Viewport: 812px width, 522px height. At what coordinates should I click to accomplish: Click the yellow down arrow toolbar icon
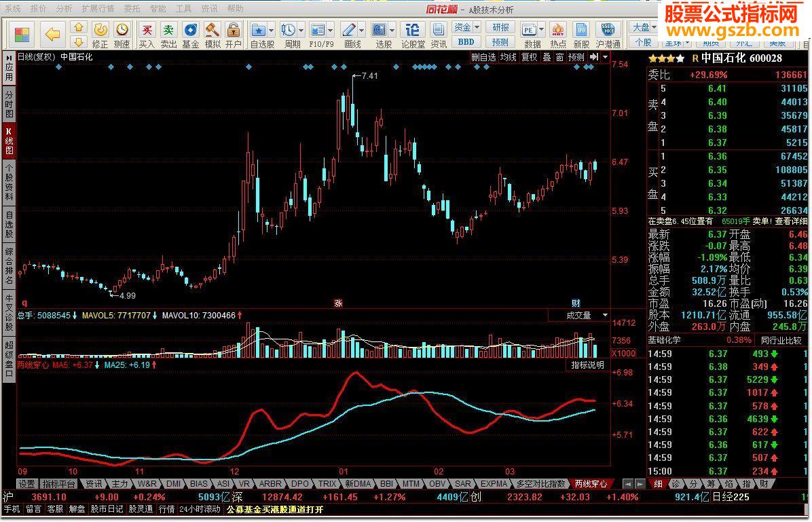pos(78,42)
